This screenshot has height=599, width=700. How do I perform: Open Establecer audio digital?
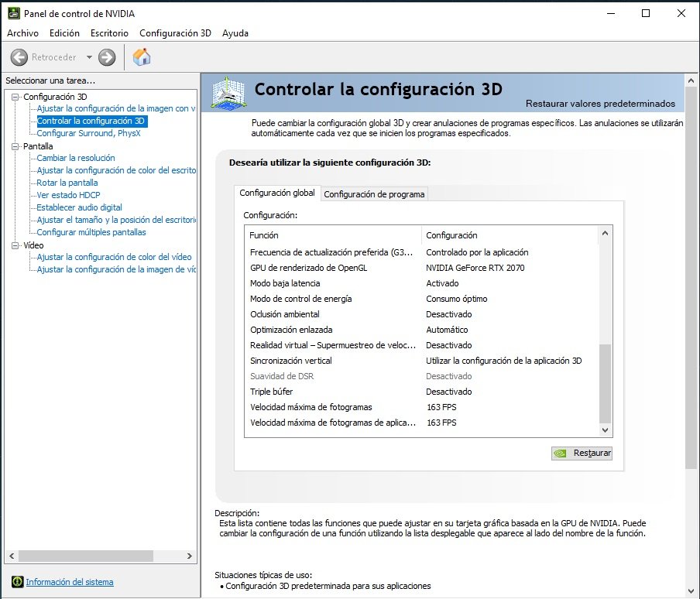click(80, 207)
